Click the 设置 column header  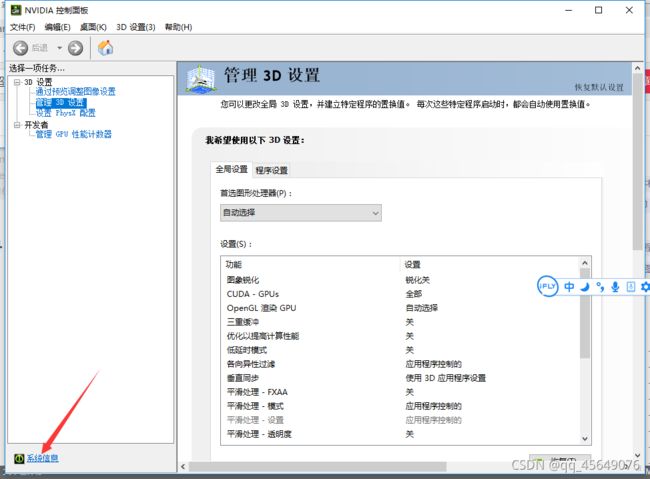pos(412,265)
